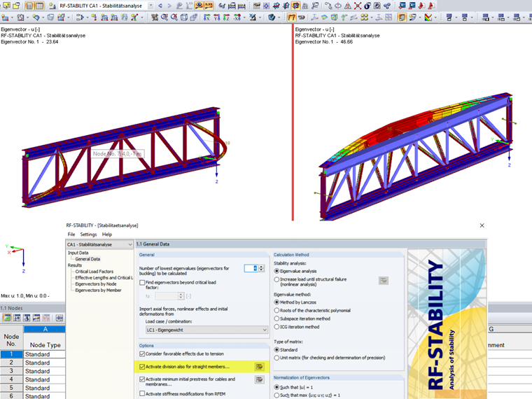Open the Help menu
The height and width of the screenshot is (399, 532).
107,234
